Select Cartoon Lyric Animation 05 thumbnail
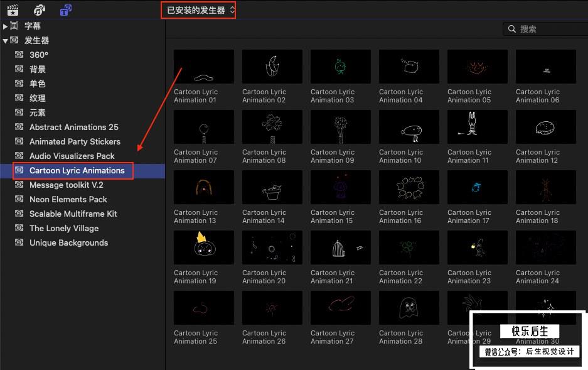588x370 pixels. (x=478, y=67)
